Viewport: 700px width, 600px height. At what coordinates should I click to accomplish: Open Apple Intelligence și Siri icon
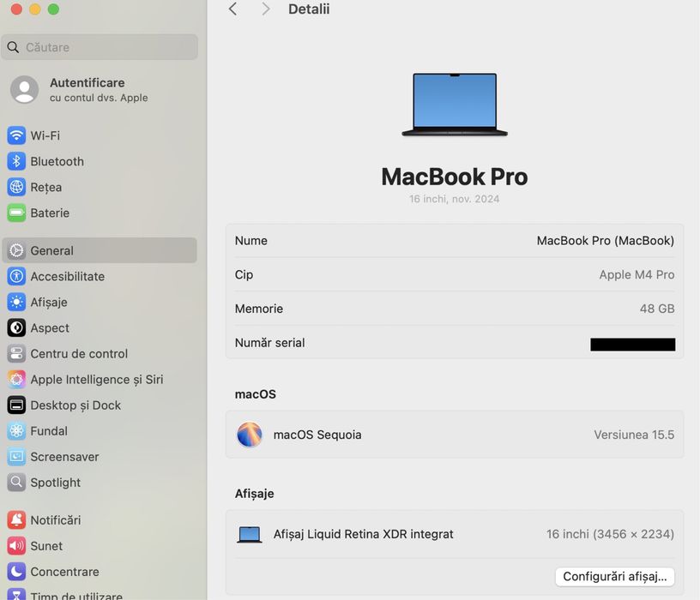(16, 379)
